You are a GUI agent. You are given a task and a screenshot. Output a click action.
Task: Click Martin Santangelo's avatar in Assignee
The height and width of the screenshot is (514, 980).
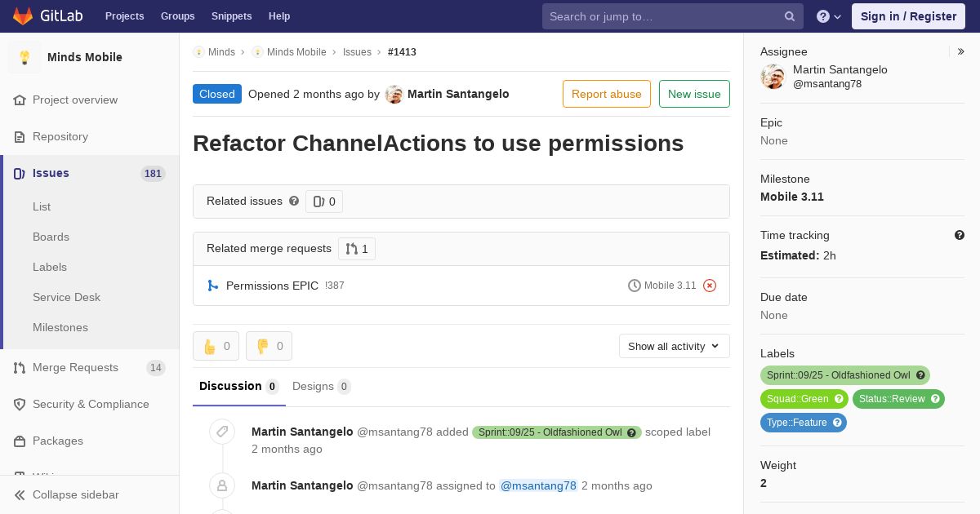click(x=773, y=77)
